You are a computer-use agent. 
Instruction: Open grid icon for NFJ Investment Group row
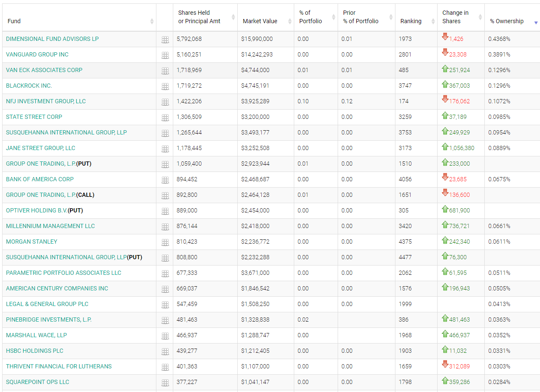point(165,102)
